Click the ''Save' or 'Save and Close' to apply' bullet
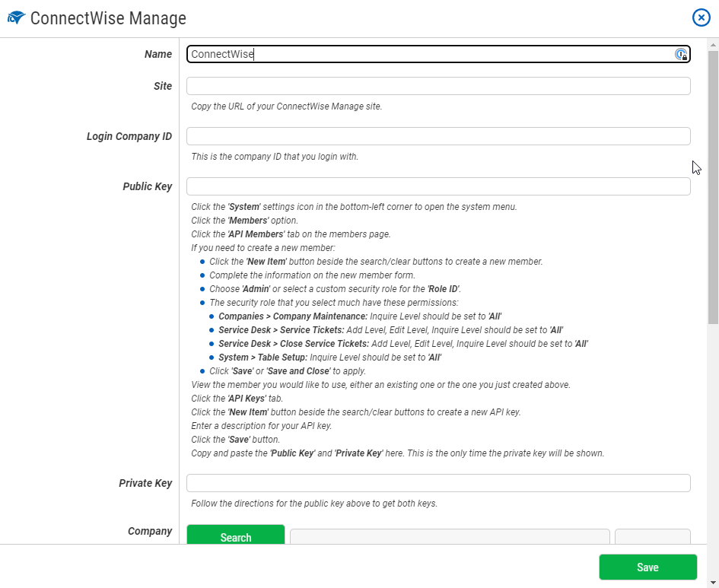Screen dimensions: 719x588 [287, 371]
